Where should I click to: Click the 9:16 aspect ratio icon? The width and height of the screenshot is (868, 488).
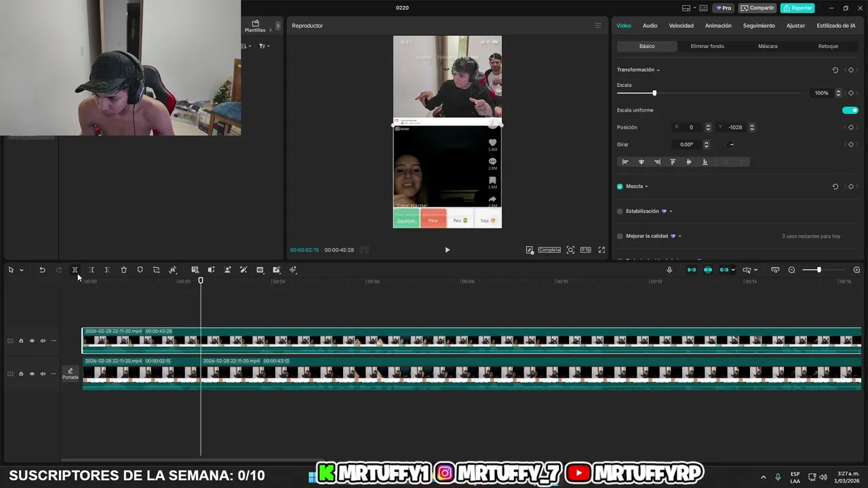click(x=585, y=250)
